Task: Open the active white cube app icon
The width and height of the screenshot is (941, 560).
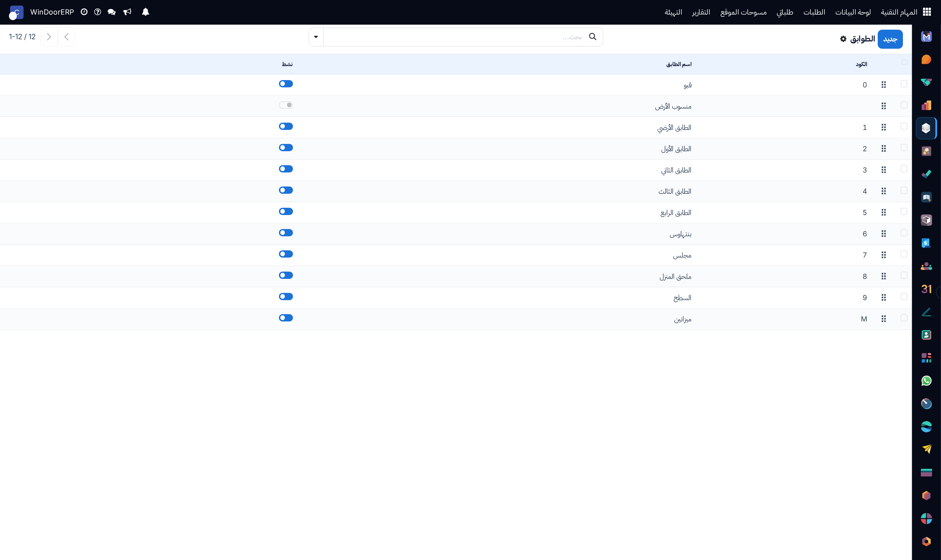Action: 926,128
